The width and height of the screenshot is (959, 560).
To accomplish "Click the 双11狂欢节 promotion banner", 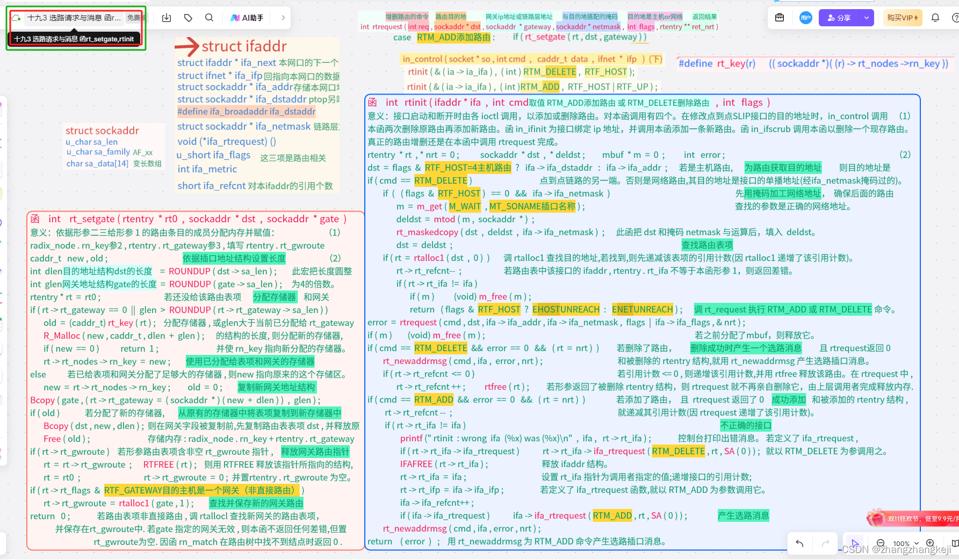I will (913, 519).
